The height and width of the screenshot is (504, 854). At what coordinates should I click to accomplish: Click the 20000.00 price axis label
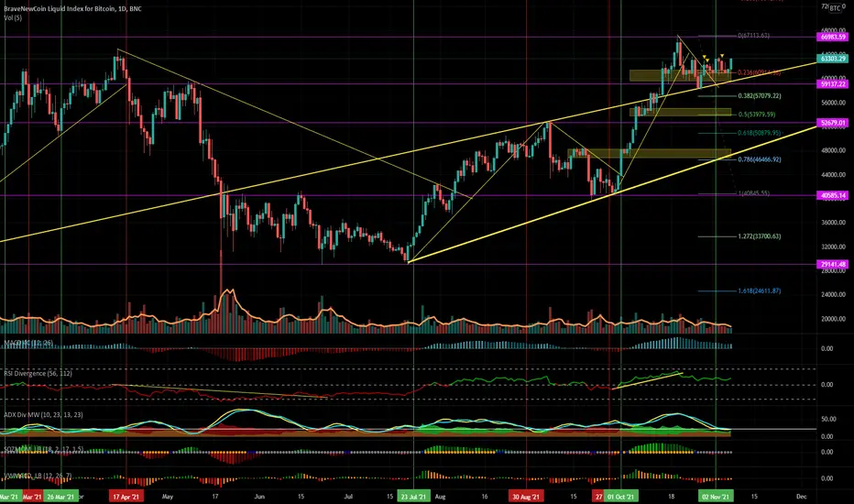coord(833,319)
